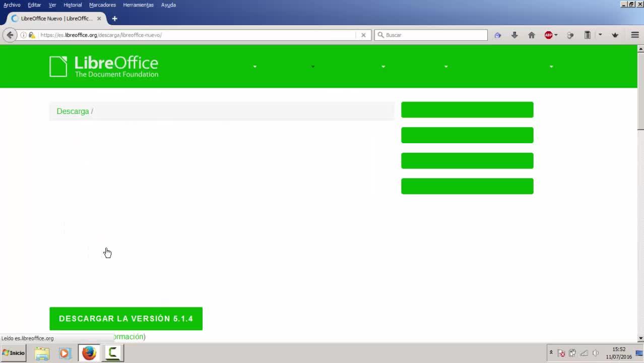Click the search magnifier icon in the Buscar box
644x363 pixels.
pyautogui.click(x=381, y=35)
